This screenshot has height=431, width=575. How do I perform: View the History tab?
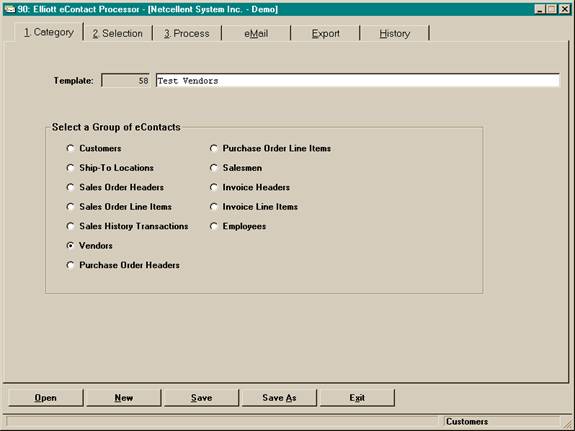pyautogui.click(x=395, y=33)
